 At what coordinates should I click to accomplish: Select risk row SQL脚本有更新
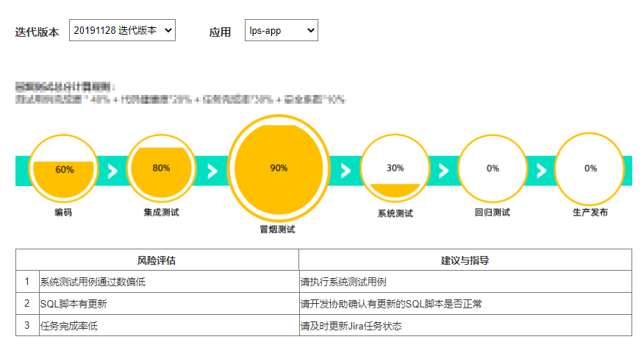(x=157, y=304)
